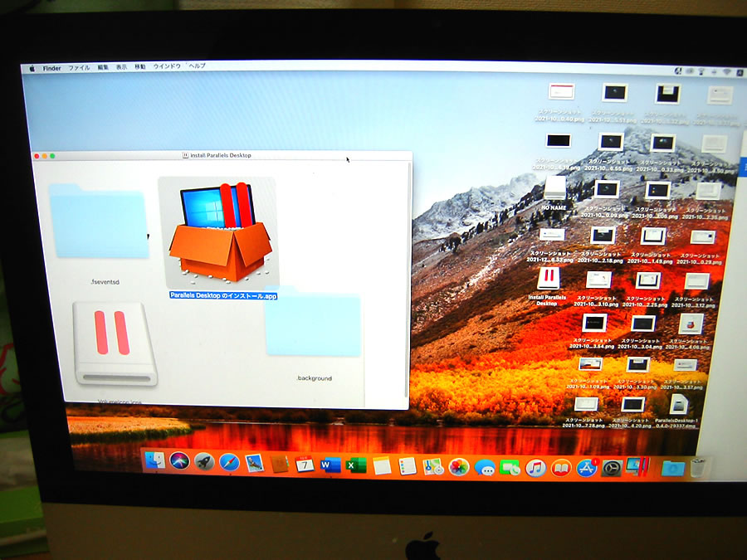747x560 pixels.
Task: Open Photos app in Dock
Action: point(459,467)
